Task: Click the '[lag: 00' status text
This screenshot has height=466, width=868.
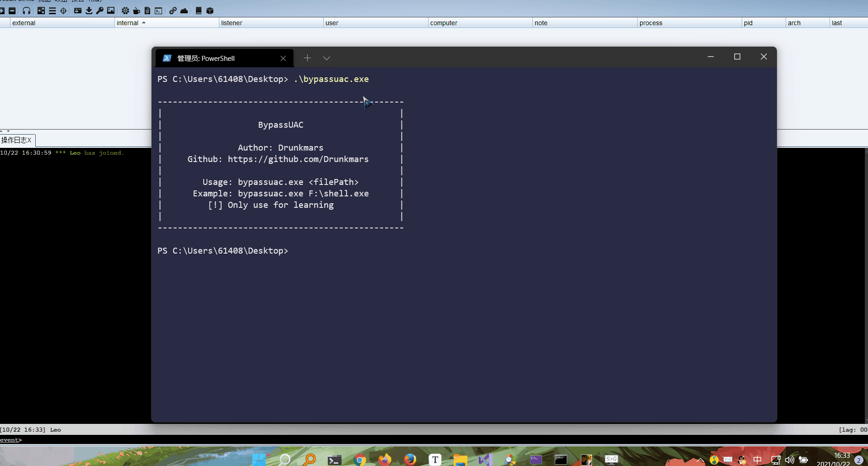Action: pos(853,430)
